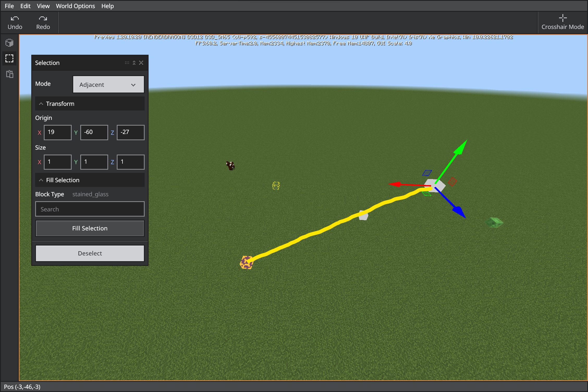Select the top globe tool in the sidebar
588x392 pixels.
point(9,42)
